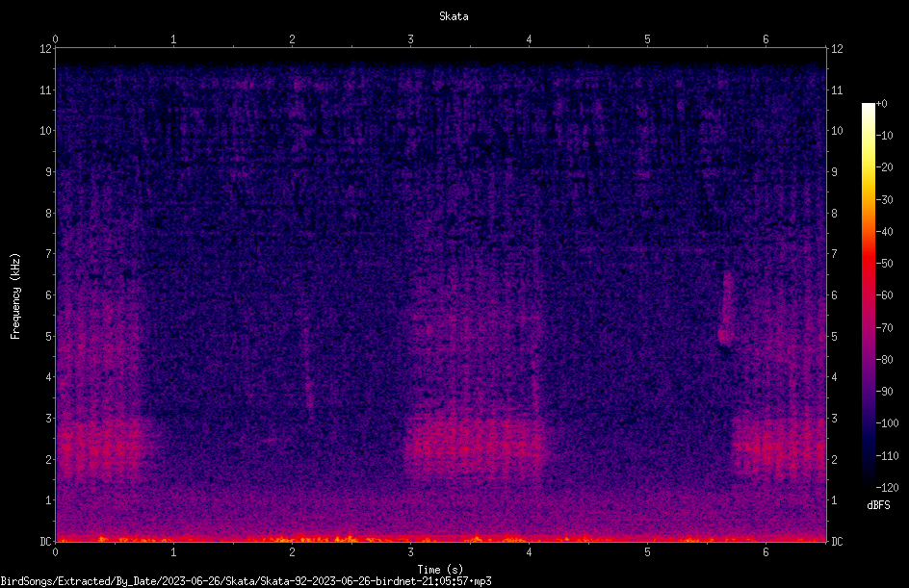
Task: Click the "6" tick on the bottom time axis
Action: (766, 552)
